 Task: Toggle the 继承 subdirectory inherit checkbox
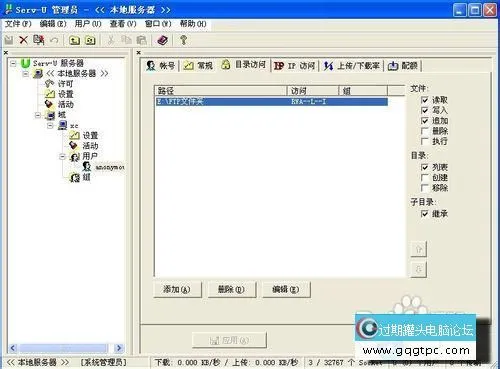click(425, 214)
